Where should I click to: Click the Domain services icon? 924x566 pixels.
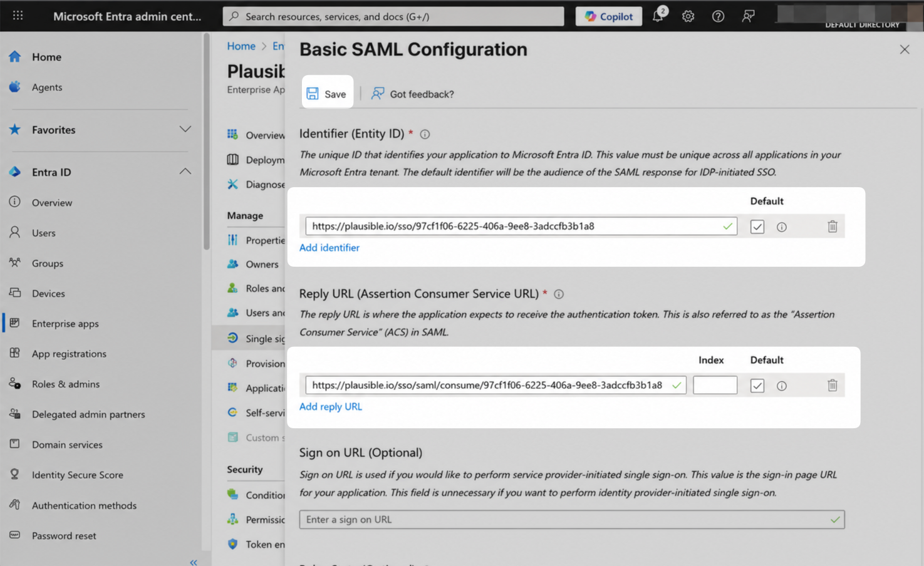point(15,444)
